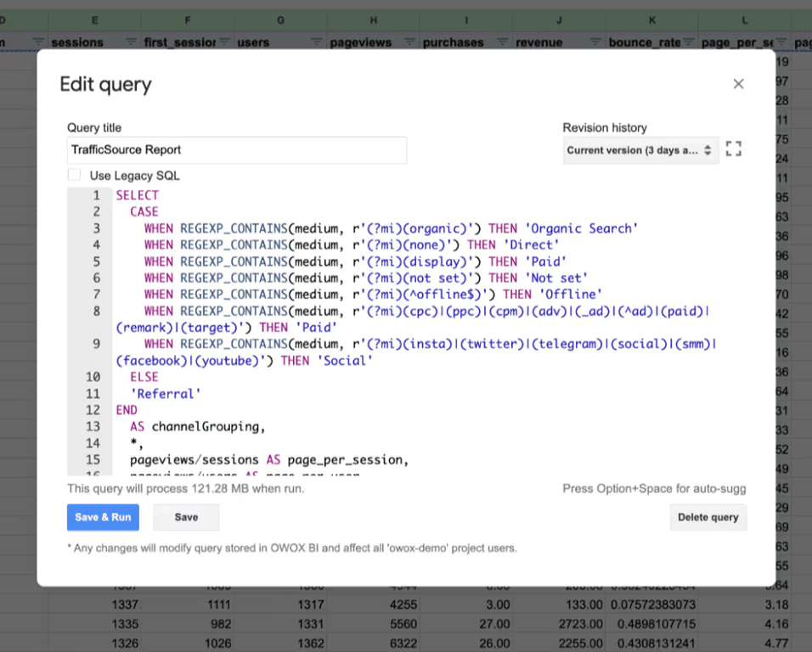This screenshot has height=652, width=812.
Task: Click the revenue header cell
Action: point(559,42)
